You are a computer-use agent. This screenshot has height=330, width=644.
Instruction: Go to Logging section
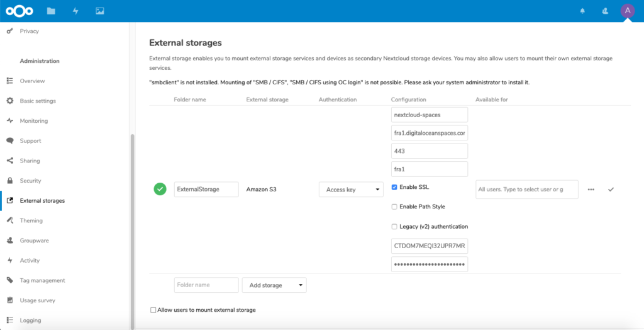click(x=30, y=320)
